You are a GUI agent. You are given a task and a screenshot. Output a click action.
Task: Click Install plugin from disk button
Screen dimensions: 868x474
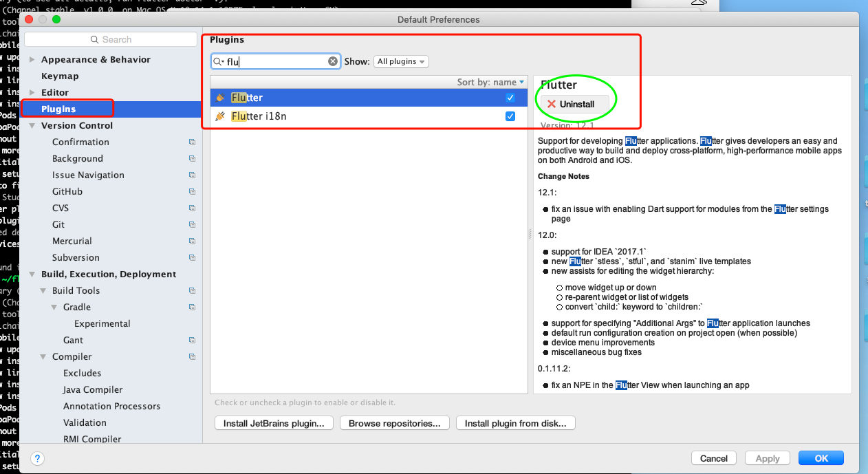(x=515, y=423)
